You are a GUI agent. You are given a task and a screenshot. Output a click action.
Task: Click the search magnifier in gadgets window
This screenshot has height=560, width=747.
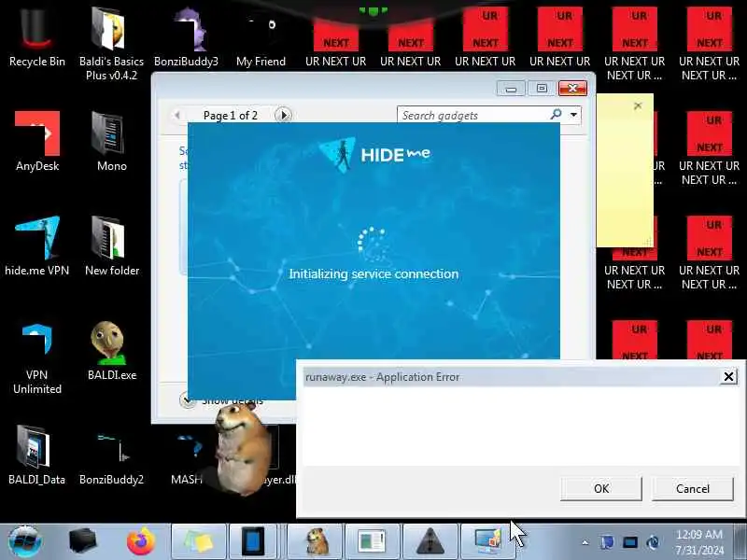pyautogui.click(x=556, y=115)
